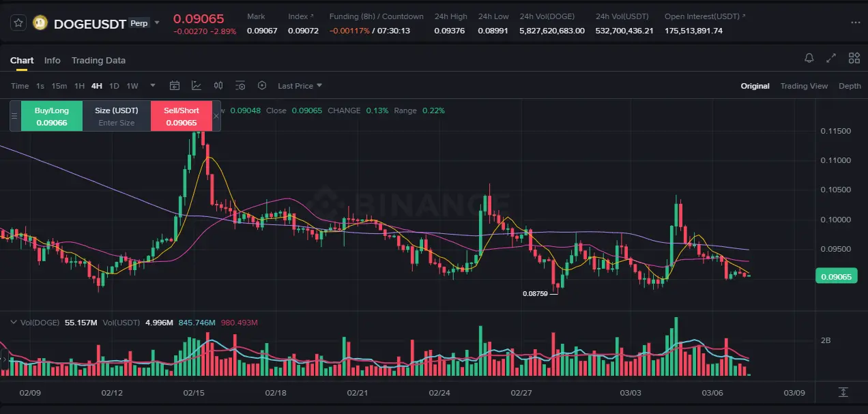Screen dimensions: 868x414
Task: Select the Depth chart view
Action: tap(850, 86)
